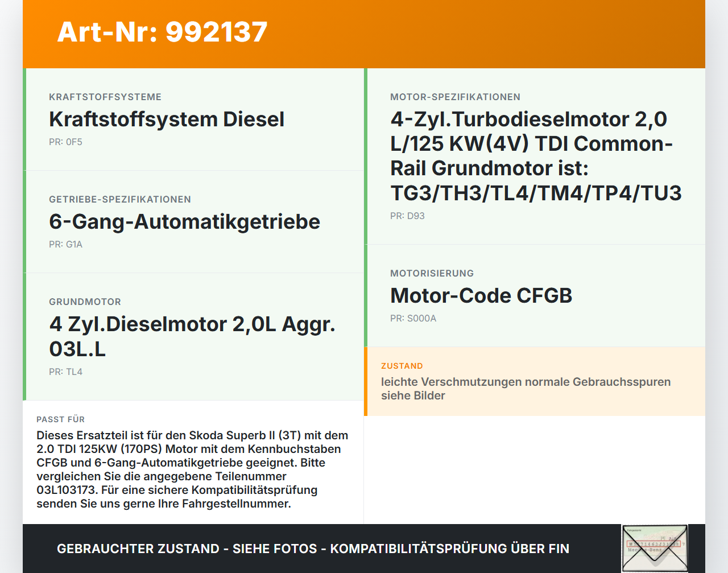The image size is (728, 573).
Task: Click the Grundmotor 4 Zyl.Dieselmotor text
Action: [192, 336]
